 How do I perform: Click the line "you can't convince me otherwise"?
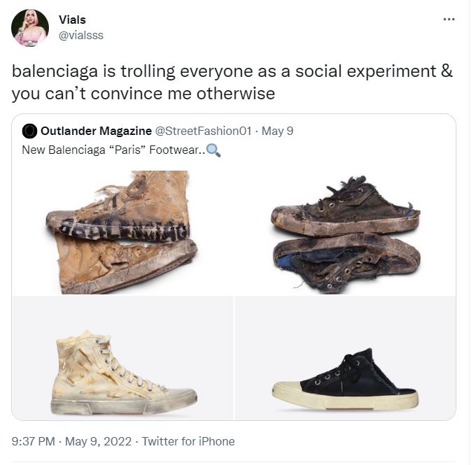[143, 93]
